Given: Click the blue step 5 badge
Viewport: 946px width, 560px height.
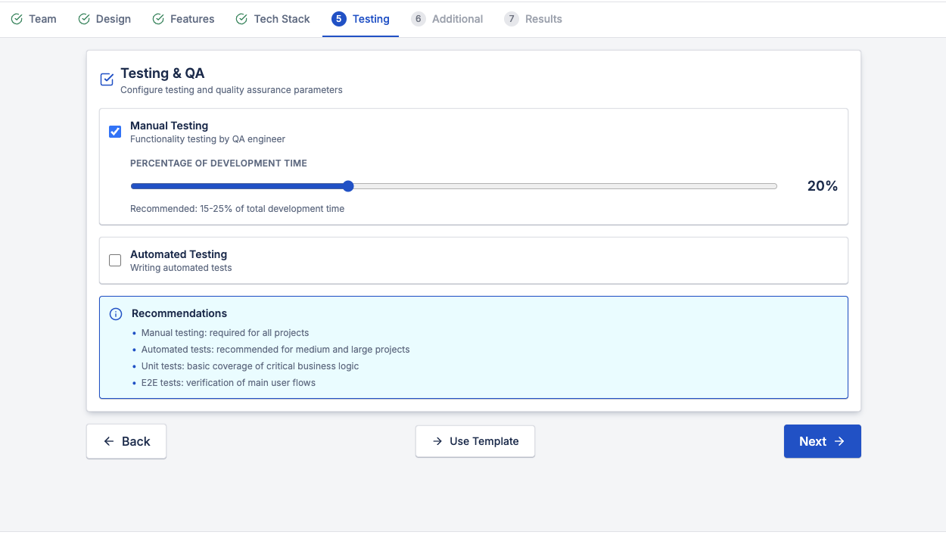Looking at the screenshot, I should pyautogui.click(x=338, y=18).
